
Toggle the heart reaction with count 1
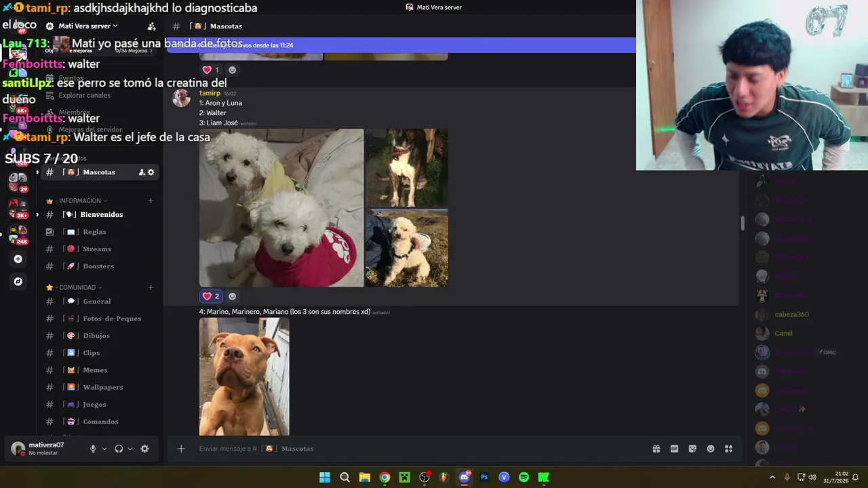pos(211,70)
